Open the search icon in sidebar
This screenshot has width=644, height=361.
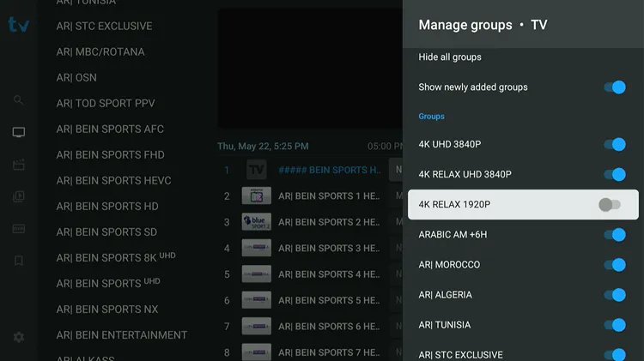point(19,100)
